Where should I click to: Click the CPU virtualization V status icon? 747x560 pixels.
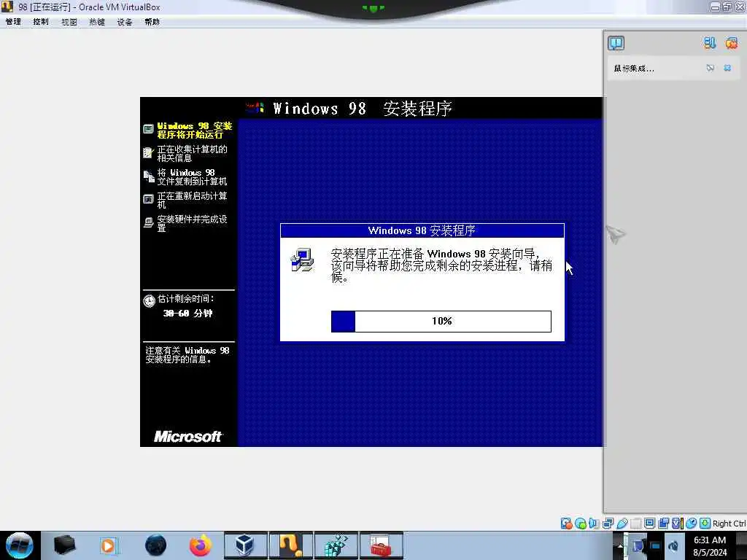click(677, 524)
